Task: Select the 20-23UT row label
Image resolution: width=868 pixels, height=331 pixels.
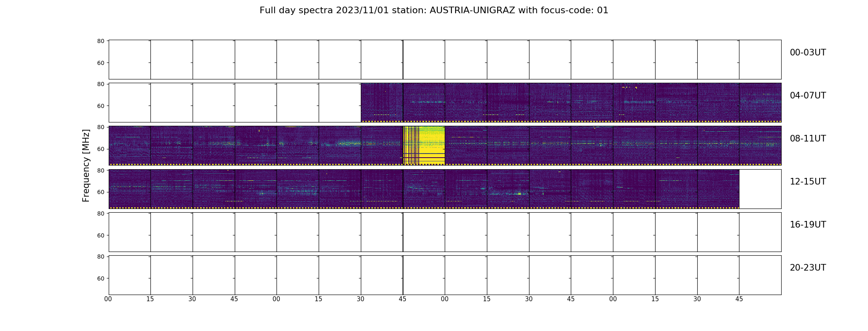Action: (x=808, y=268)
